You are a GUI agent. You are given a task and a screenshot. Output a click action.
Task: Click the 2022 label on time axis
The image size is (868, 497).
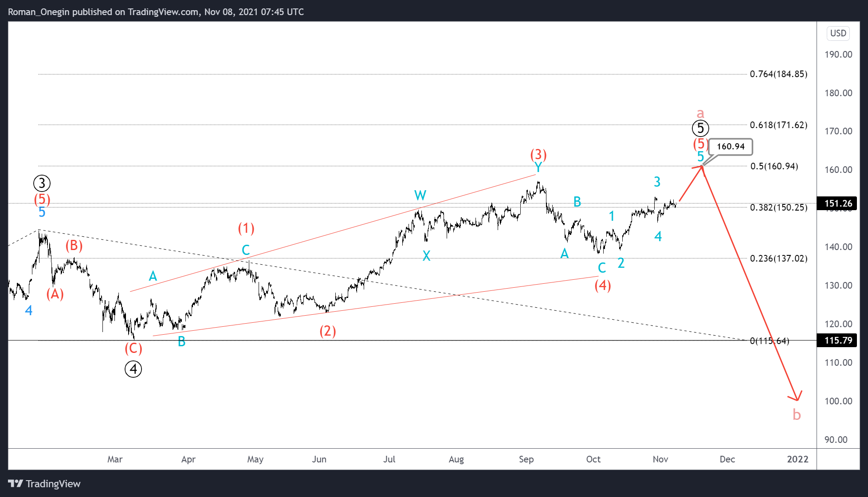click(797, 459)
